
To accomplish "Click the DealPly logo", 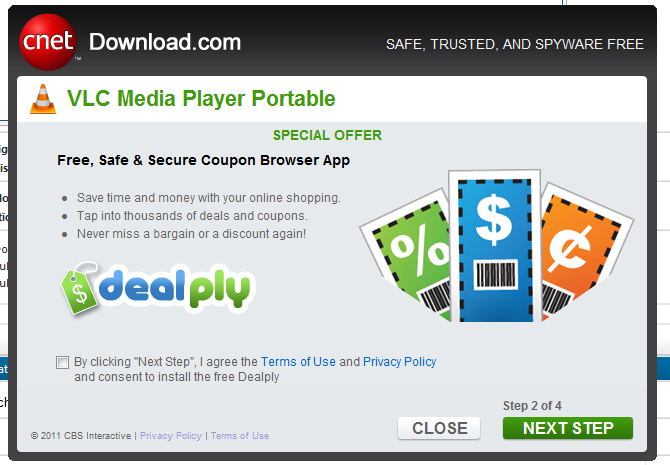I will 157,289.
